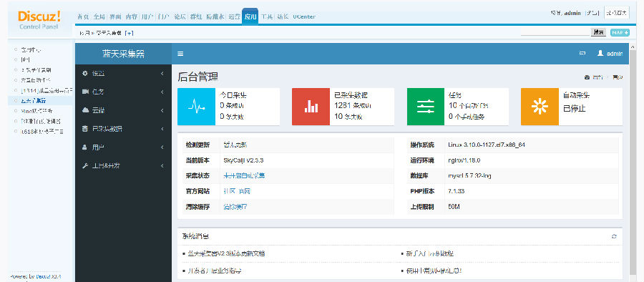Viewport: 644px width, 282px height.
Task: Select the highlighted collector item in left list
Action: tap(34, 101)
